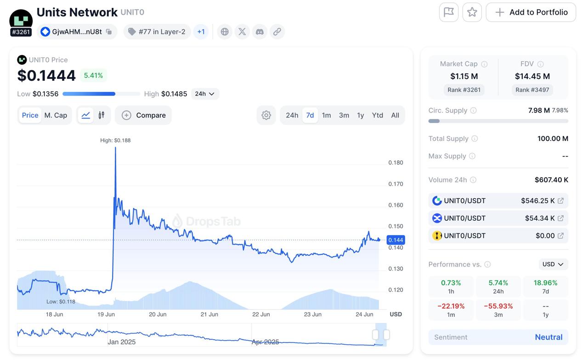Switch chart to M. Cap view
Screen dimensions: 588x364
click(56, 115)
